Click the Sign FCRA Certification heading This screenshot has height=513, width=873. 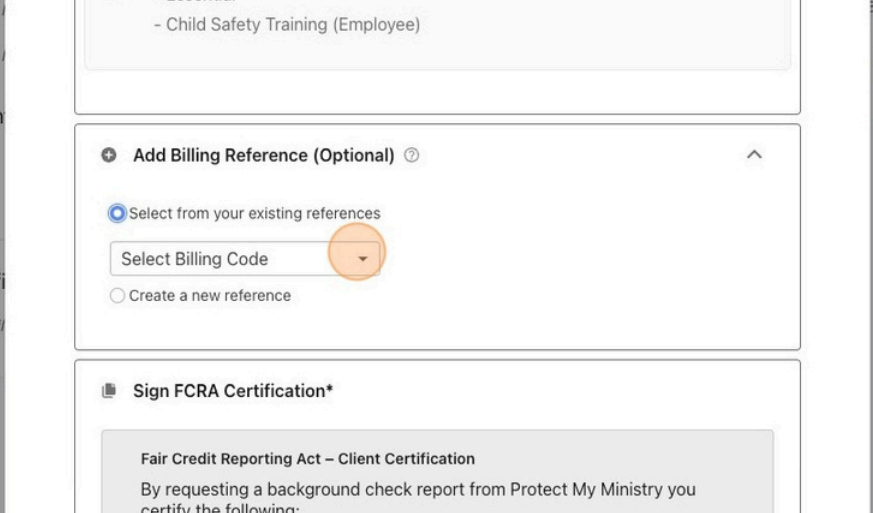(x=233, y=391)
